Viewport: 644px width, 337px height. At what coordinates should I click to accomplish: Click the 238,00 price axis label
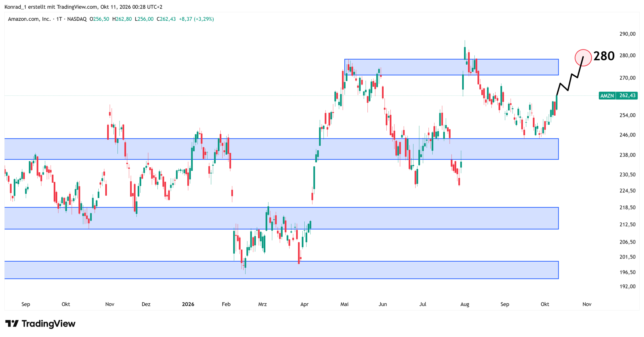click(627, 155)
